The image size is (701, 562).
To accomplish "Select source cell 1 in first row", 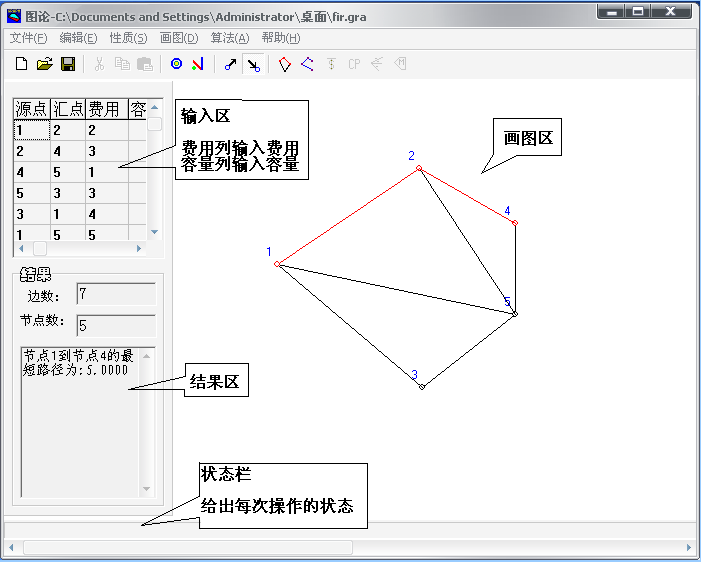I will (32, 130).
